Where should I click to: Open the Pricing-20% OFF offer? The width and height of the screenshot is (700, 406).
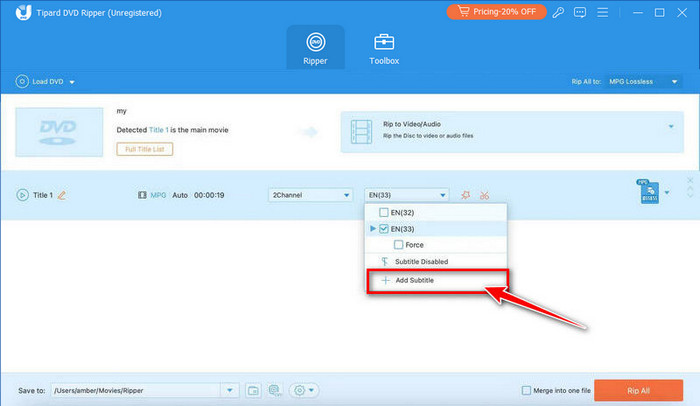point(496,12)
